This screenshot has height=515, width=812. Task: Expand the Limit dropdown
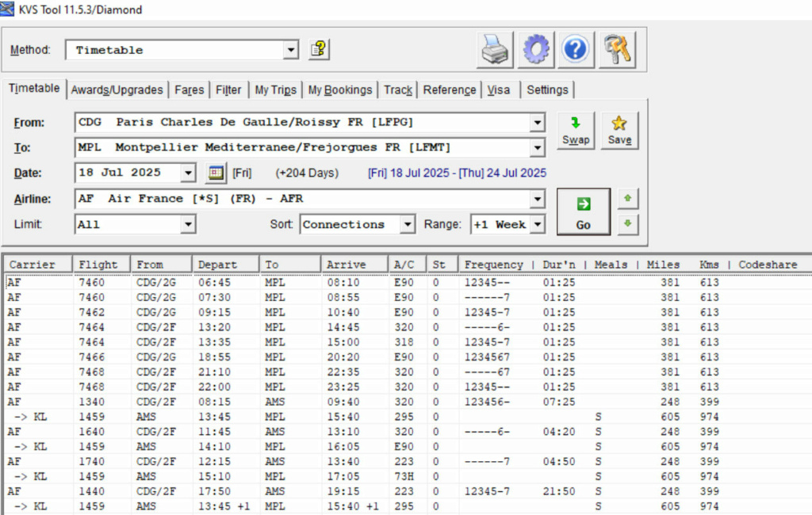(189, 225)
